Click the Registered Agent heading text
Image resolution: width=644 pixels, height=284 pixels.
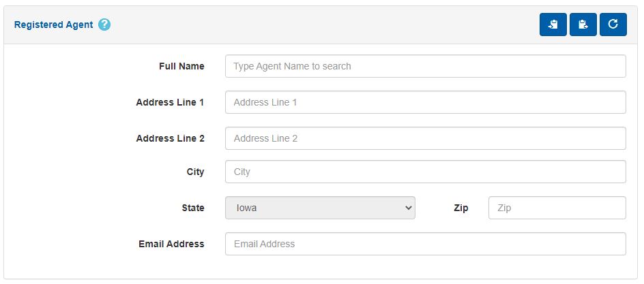coord(53,25)
